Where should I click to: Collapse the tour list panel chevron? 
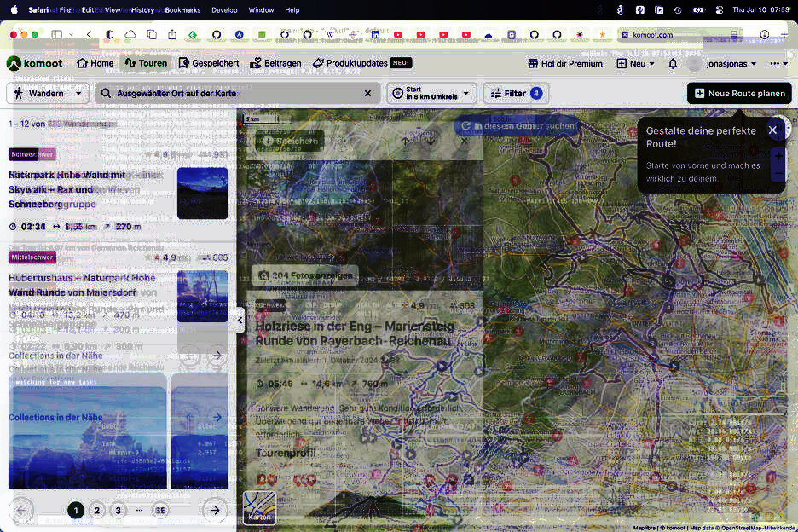tap(240, 321)
